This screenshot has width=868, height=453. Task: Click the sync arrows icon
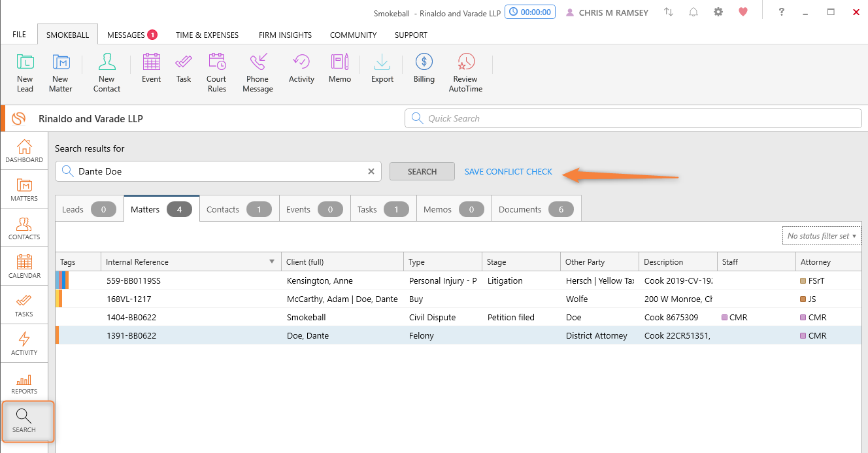[669, 12]
